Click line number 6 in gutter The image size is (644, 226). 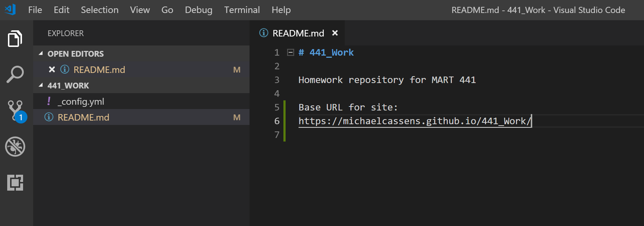277,121
